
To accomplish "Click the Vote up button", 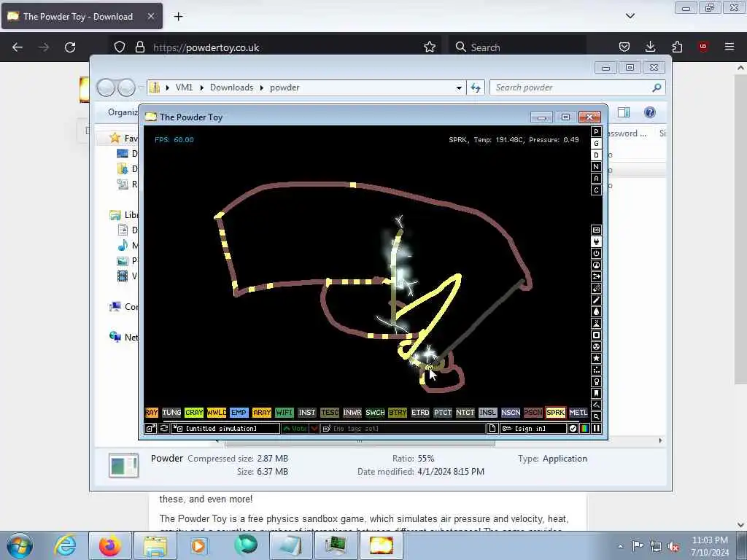I will click(295, 429).
